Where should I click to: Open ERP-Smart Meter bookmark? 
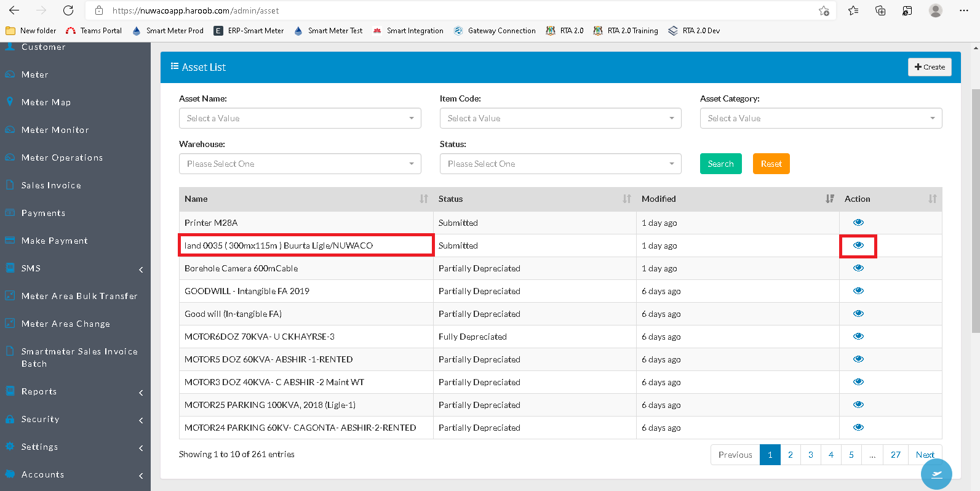(x=249, y=31)
